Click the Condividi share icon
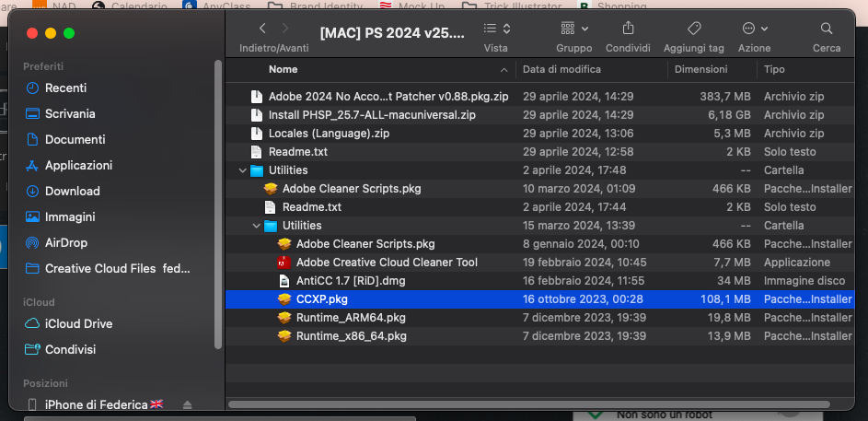The width and height of the screenshot is (868, 421). click(628, 28)
